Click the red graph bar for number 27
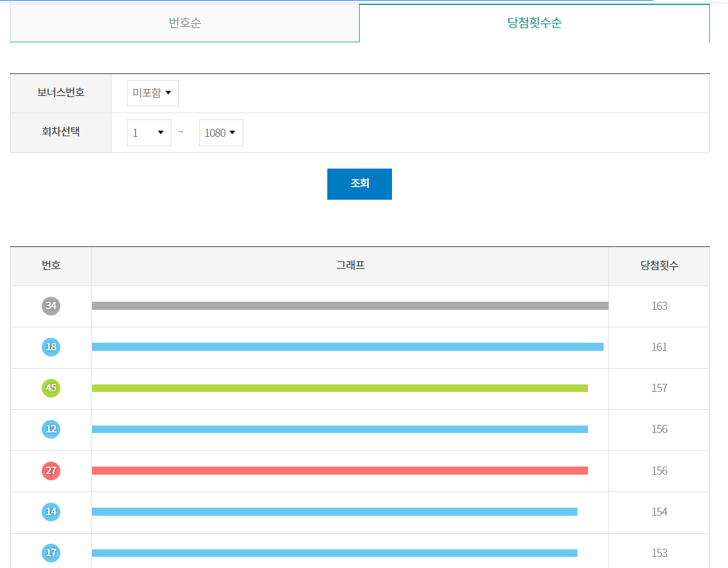Screen dimensions: 728x568 tap(339, 470)
